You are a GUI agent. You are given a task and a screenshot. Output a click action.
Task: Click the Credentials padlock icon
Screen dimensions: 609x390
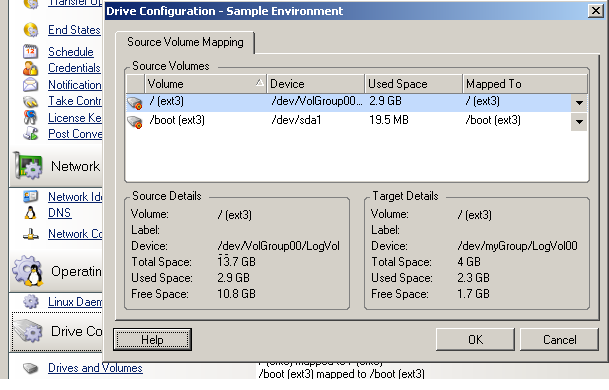30,68
